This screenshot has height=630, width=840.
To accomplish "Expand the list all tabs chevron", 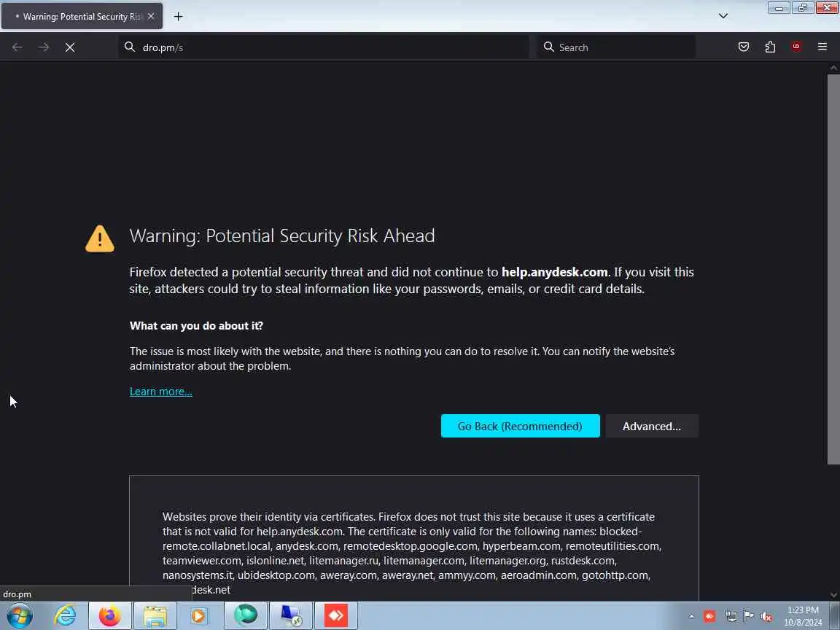I will click(x=723, y=16).
